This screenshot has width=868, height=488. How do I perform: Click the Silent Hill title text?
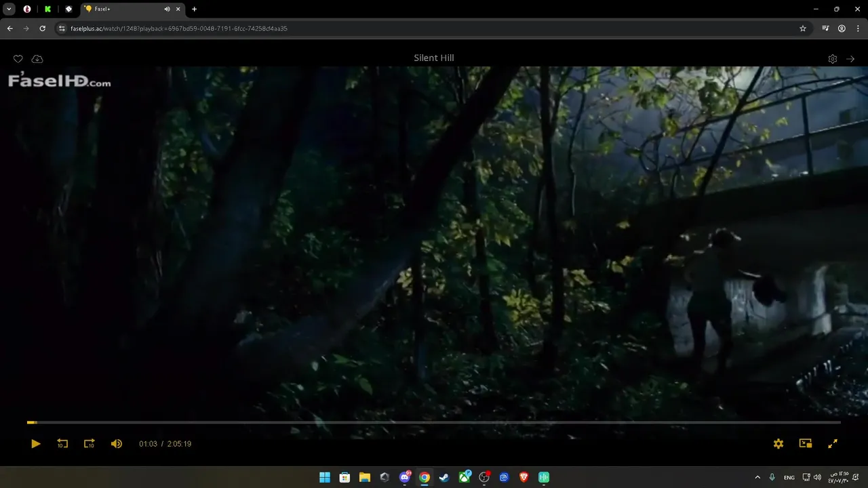(434, 58)
